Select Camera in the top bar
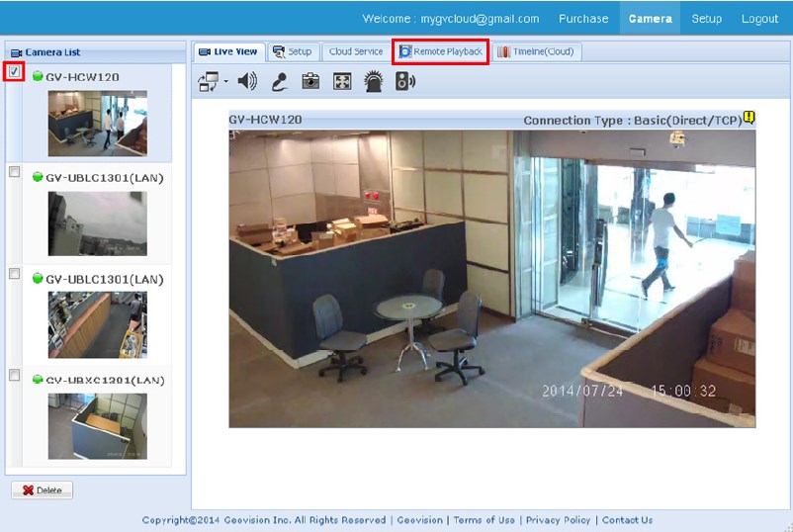Screen dimensions: 793x532 650,19
